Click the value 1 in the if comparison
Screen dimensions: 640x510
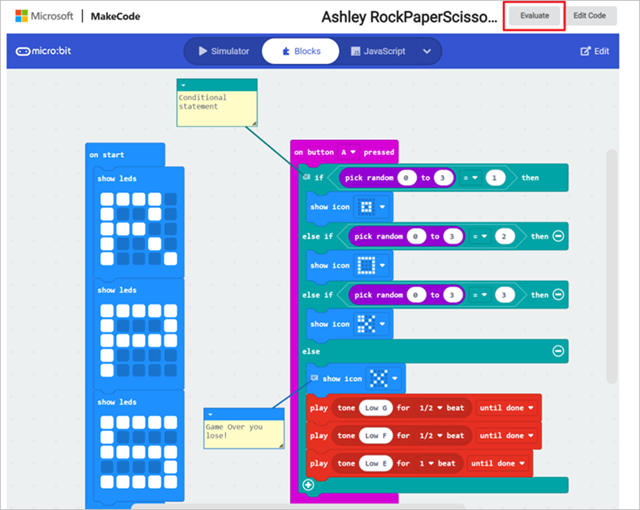tap(495, 177)
